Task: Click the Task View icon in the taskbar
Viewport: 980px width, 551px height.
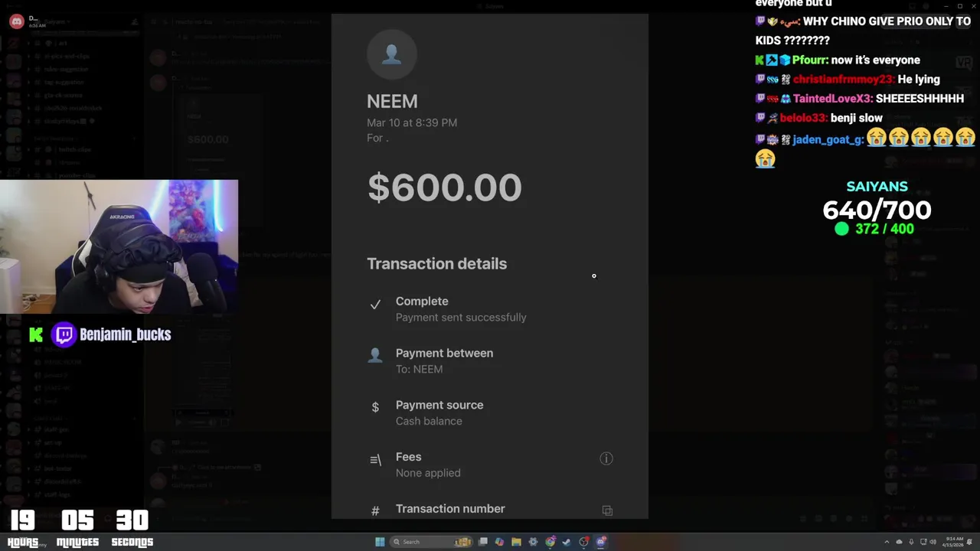Action: (483, 542)
